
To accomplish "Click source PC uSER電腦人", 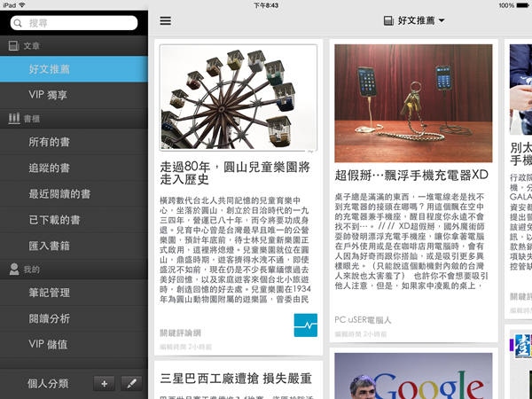I will click(363, 319).
